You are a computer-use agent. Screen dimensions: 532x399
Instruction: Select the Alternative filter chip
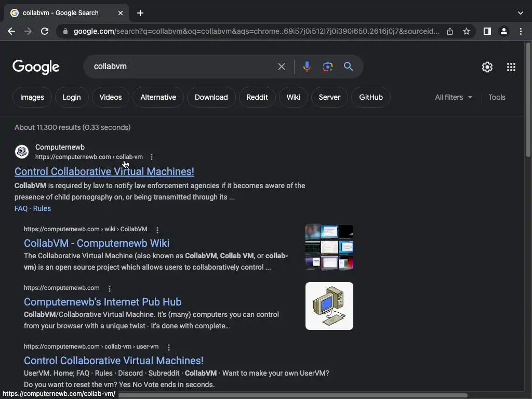pyautogui.click(x=158, y=97)
